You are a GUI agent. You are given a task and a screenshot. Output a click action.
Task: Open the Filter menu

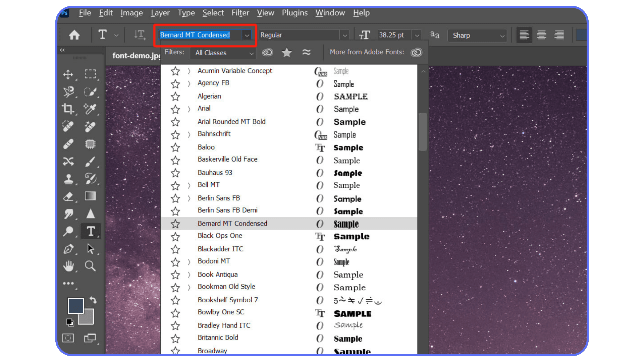pos(240,13)
